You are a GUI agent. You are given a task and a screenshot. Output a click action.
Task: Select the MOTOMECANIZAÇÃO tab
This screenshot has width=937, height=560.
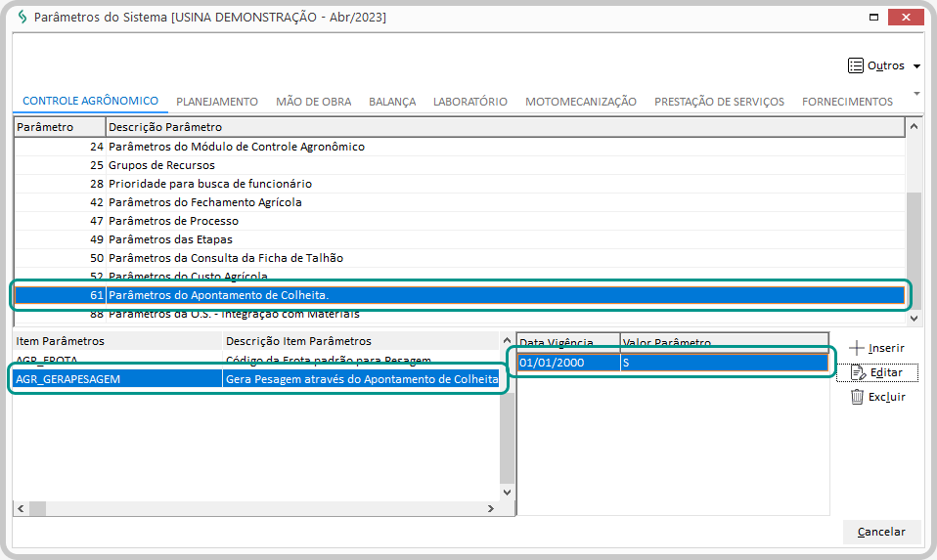pos(581,102)
